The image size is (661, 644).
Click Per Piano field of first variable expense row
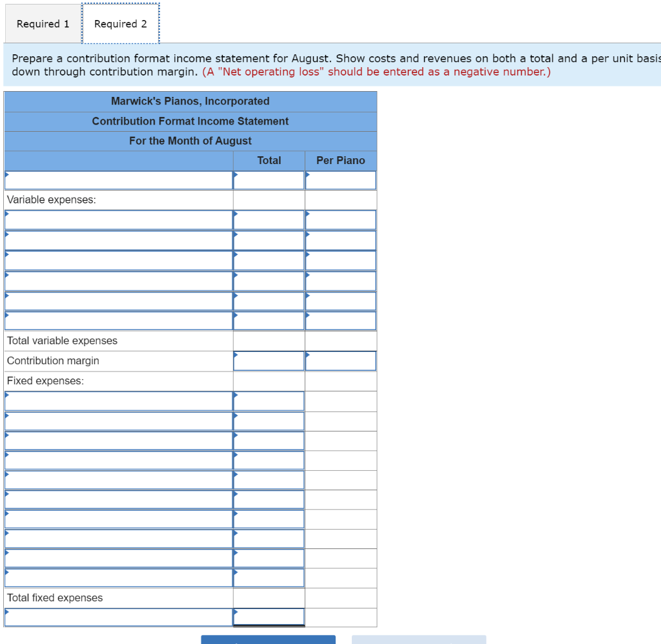341,220
